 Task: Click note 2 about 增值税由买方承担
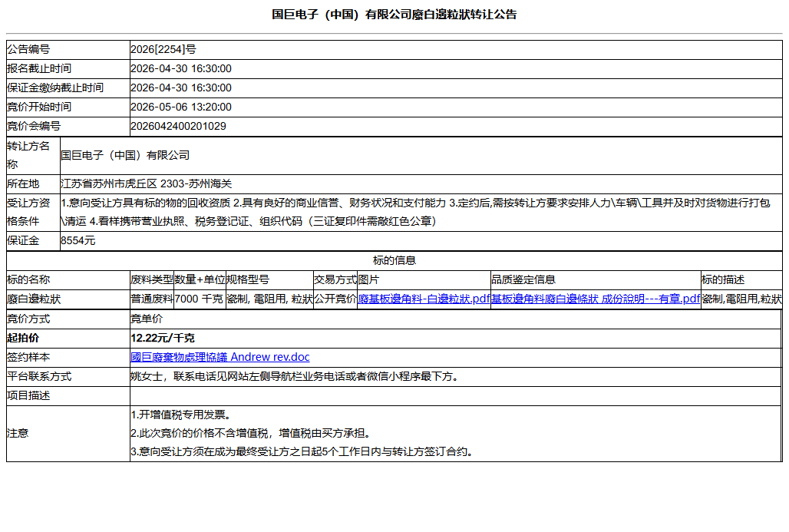click(x=252, y=433)
